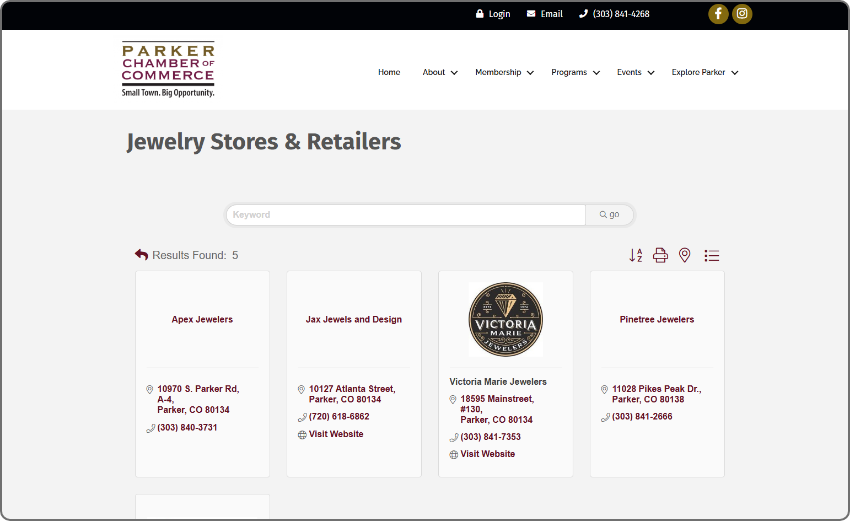Call (303) 841-4268 from top bar
Image resolution: width=850 pixels, height=521 pixels.
(x=621, y=14)
